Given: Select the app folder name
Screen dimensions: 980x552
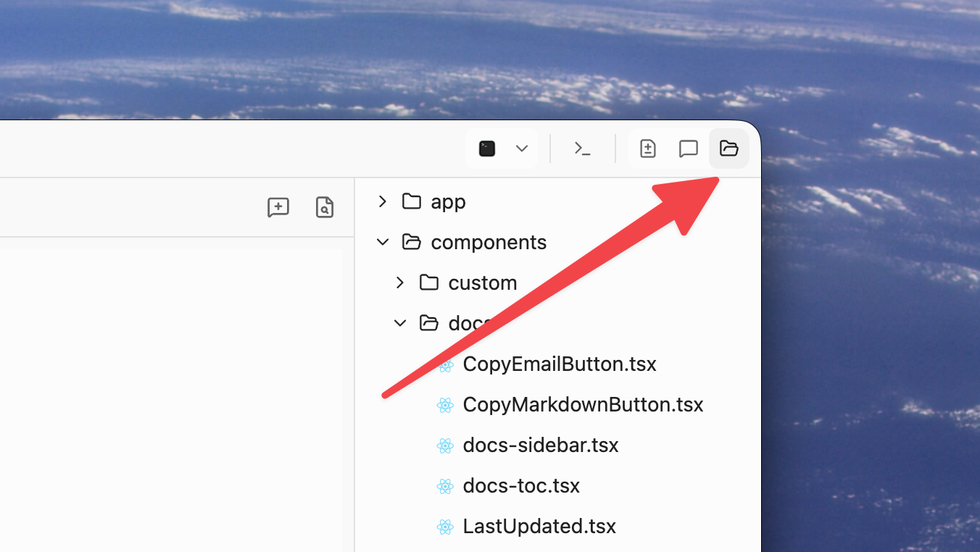Looking at the screenshot, I should point(448,202).
